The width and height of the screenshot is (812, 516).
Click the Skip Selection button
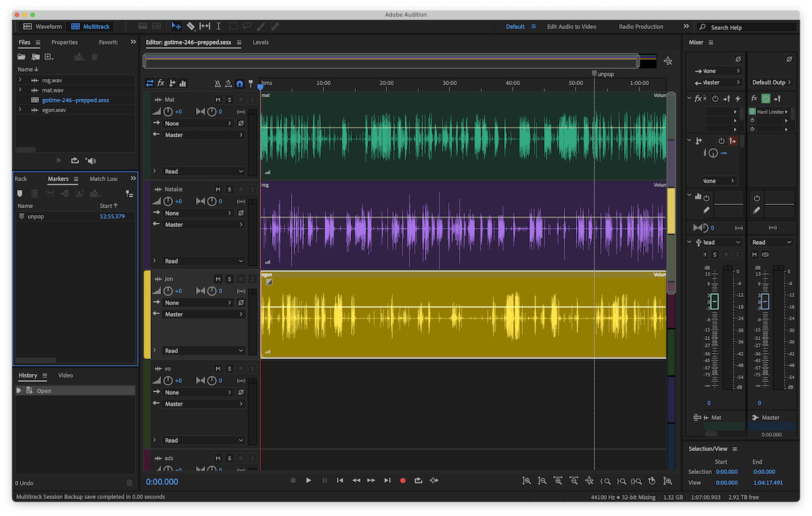point(434,480)
